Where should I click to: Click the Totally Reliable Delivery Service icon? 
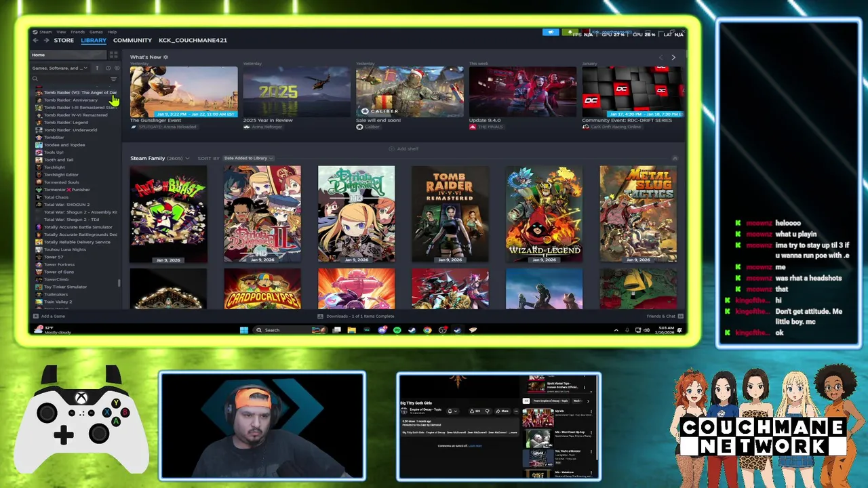pyautogui.click(x=39, y=242)
